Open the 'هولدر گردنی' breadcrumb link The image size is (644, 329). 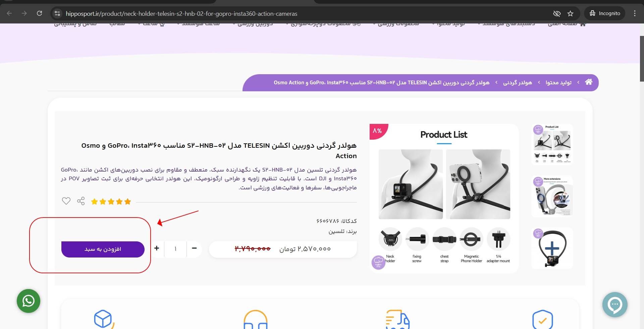click(x=518, y=82)
